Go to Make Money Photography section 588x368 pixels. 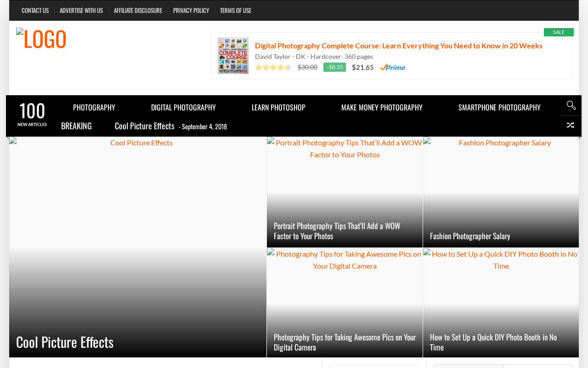(382, 107)
